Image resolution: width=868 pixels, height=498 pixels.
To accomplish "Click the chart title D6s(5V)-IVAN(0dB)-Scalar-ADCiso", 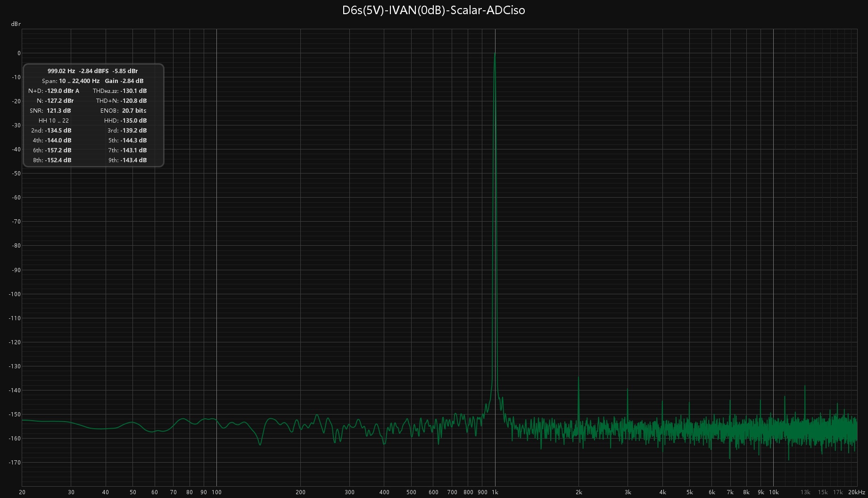I will coord(433,10).
